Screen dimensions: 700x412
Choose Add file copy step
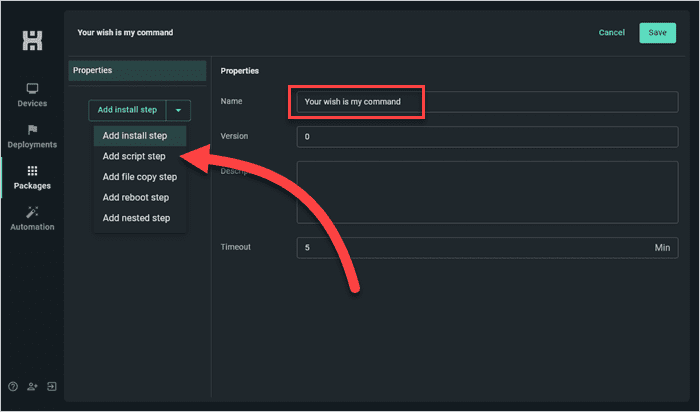coord(140,177)
